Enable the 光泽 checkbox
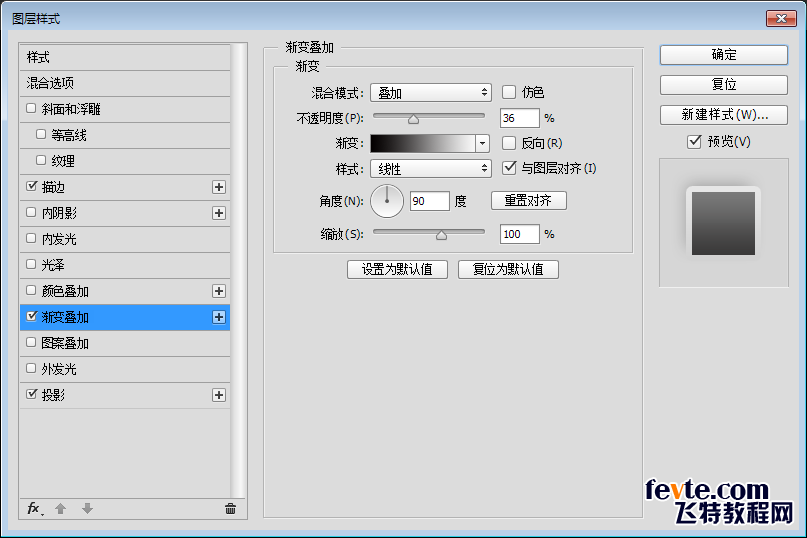 point(31,264)
